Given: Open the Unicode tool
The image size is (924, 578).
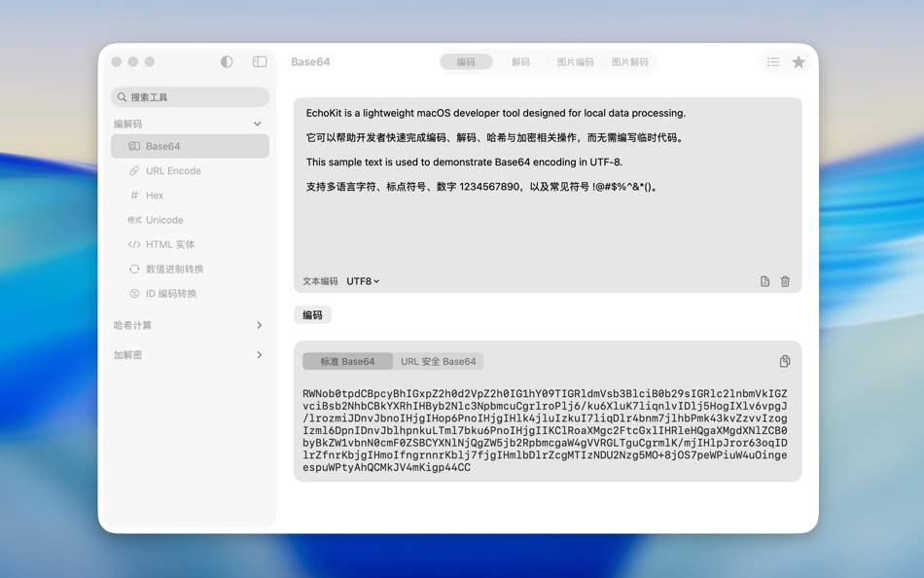Looking at the screenshot, I should click(x=190, y=220).
